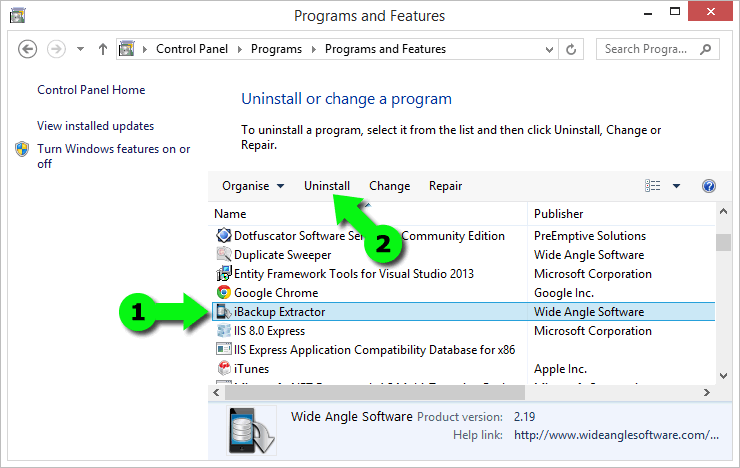Click the horizontal scrollbar thumb
740x468 pixels.
click(x=375, y=393)
